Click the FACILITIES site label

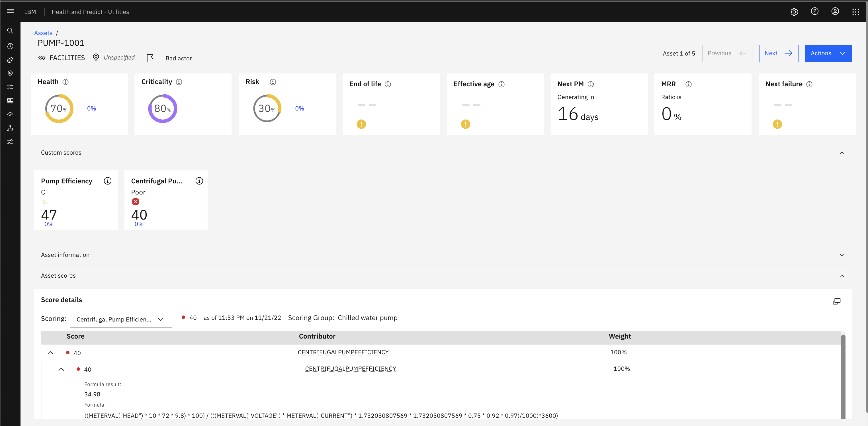coord(67,58)
